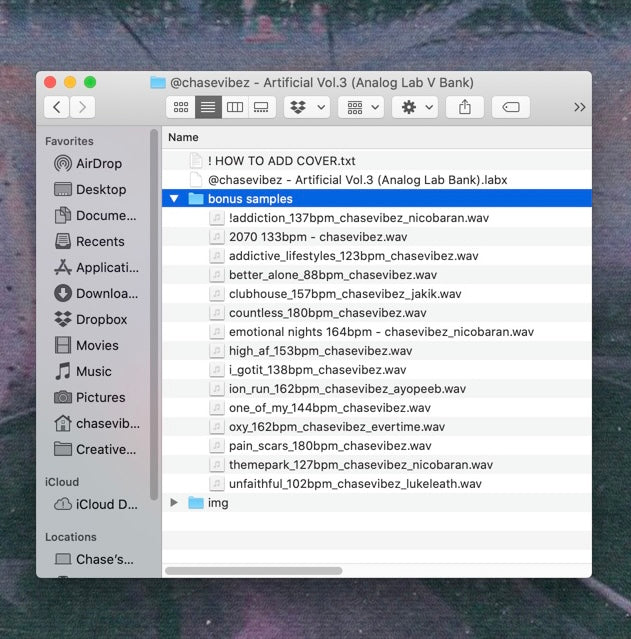Screen dimensions: 631x639
Task: Open Pictures in the sidebar
Action: 89,397
